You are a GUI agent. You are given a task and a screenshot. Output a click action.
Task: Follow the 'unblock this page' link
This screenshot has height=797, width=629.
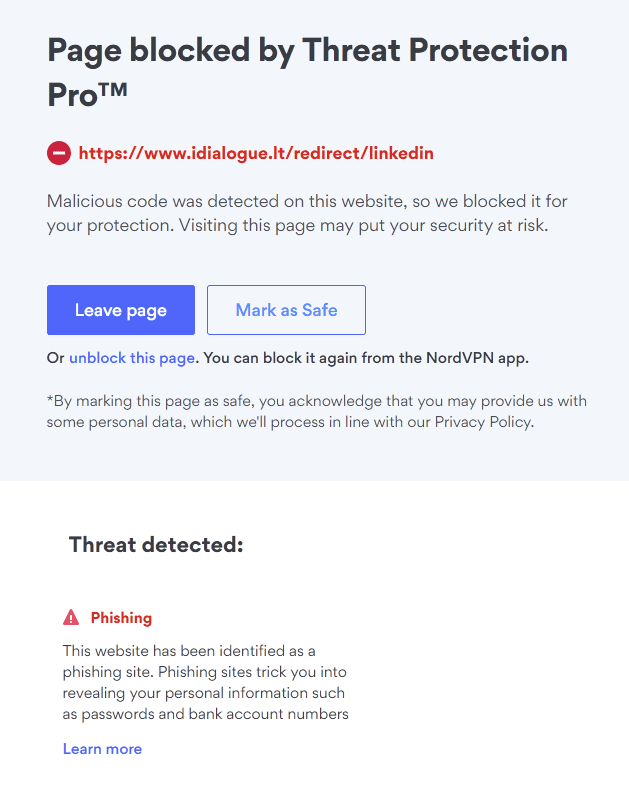132,358
